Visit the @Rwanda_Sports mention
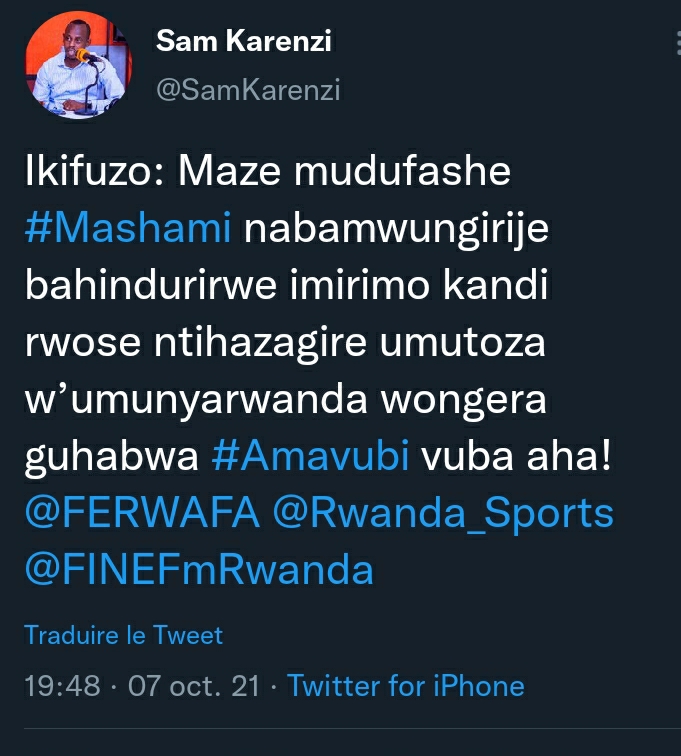This screenshot has width=681, height=756. pyautogui.click(x=443, y=512)
